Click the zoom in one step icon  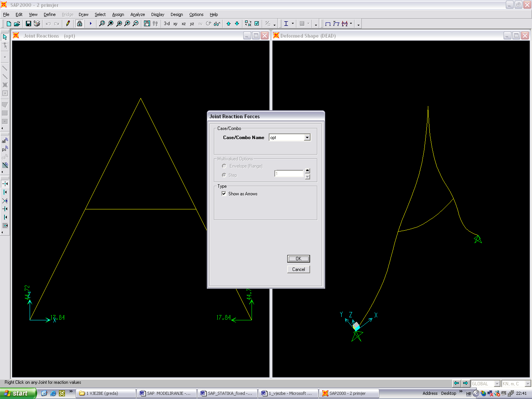(127, 24)
